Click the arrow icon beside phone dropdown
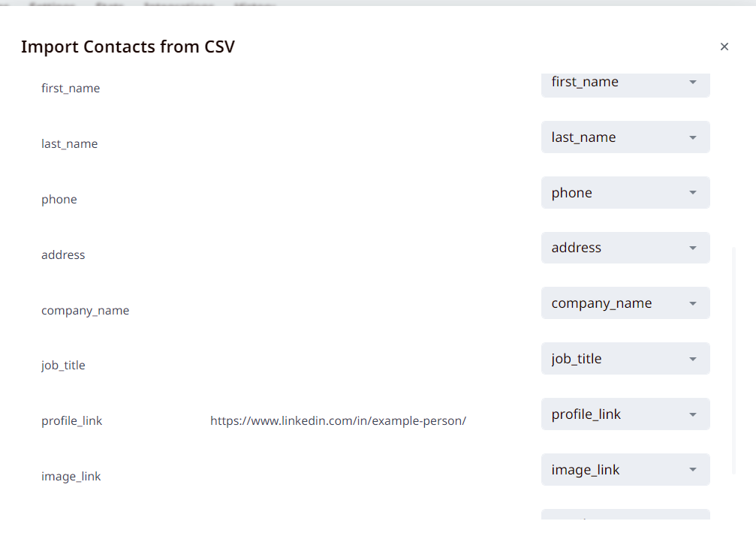 pyautogui.click(x=693, y=193)
